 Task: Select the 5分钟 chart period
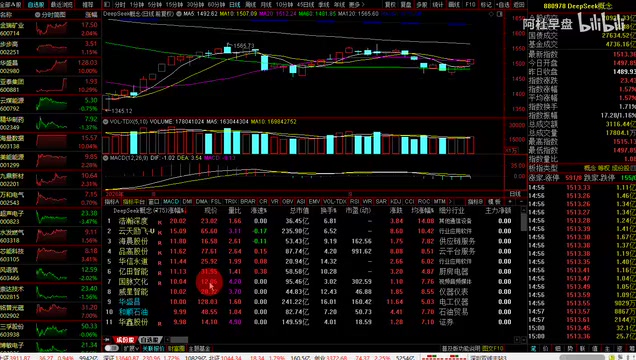click(x=155, y=4)
